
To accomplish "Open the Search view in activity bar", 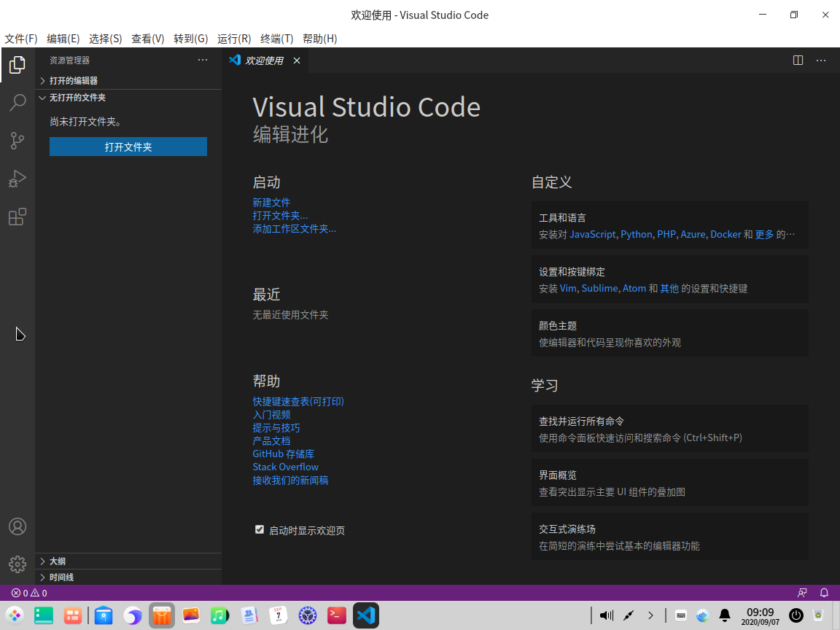I will pyautogui.click(x=17, y=102).
